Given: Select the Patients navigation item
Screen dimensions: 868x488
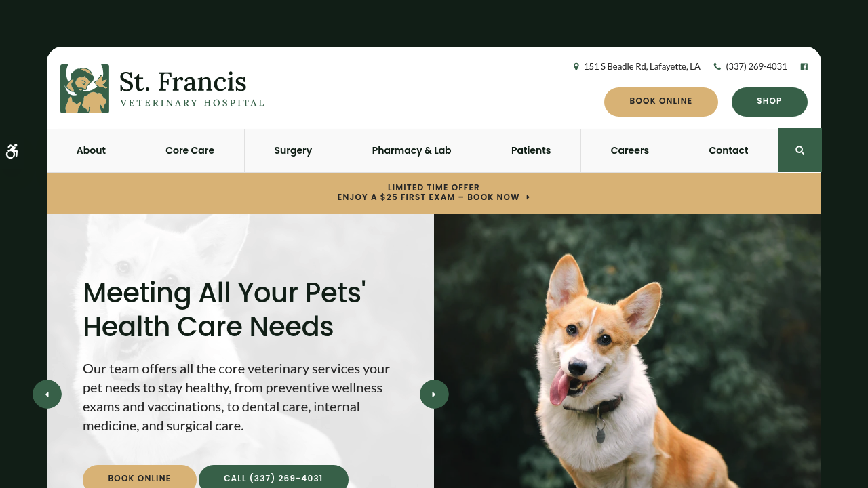Looking at the screenshot, I should point(531,150).
